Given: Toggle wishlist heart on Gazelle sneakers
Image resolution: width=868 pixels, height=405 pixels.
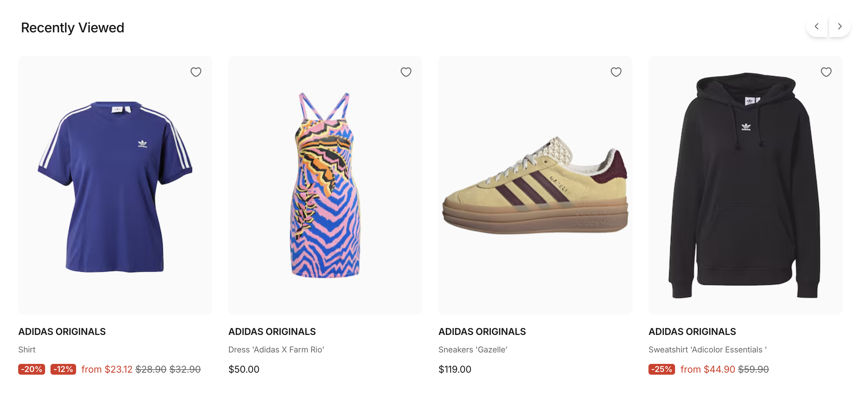Looking at the screenshot, I should click(615, 72).
